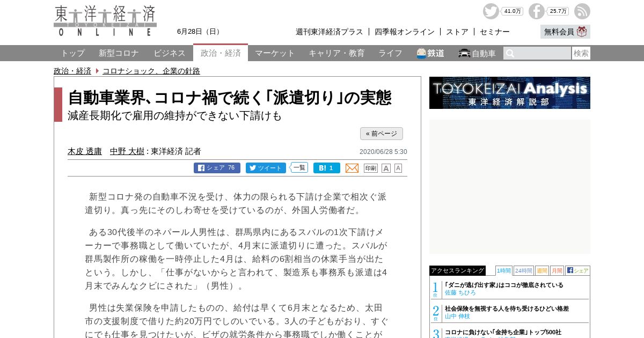Open 政治・経済 breadcrumb link
Screen dimensions: 644x338
click(x=72, y=71)
